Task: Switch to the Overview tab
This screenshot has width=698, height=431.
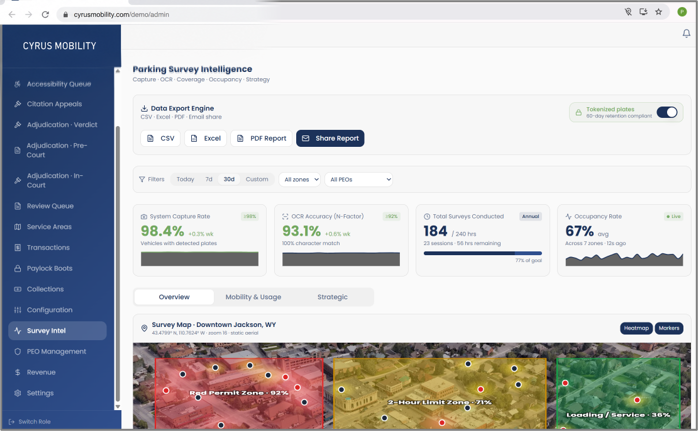Action: (x=174, y=297)
